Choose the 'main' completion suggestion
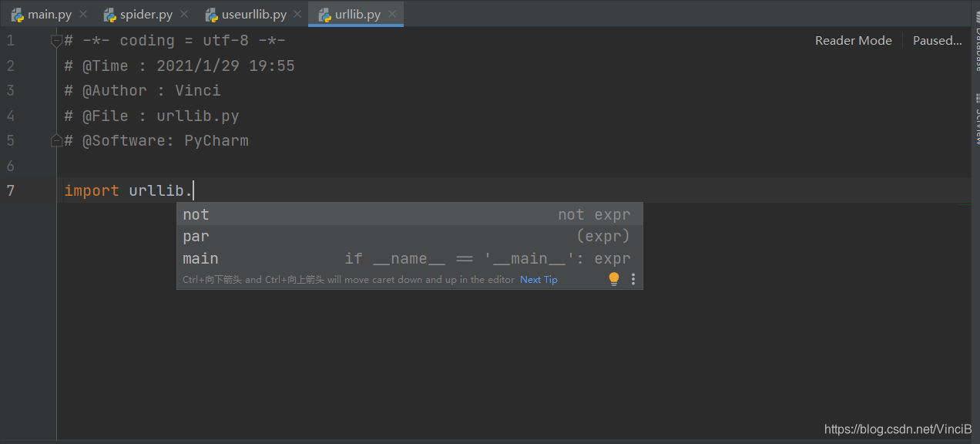 pos(410,258)
